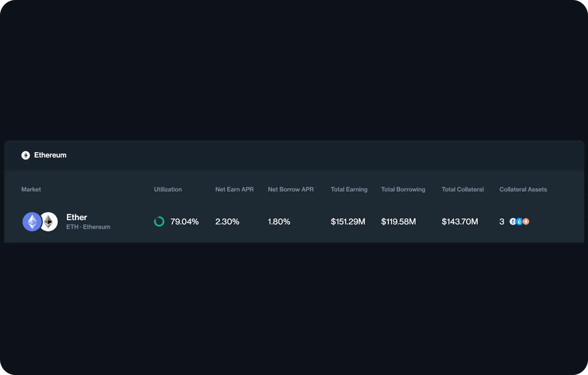The image size is (588, 375).
Task: Click the Collateral Assets column header
Action: point(523,189)
